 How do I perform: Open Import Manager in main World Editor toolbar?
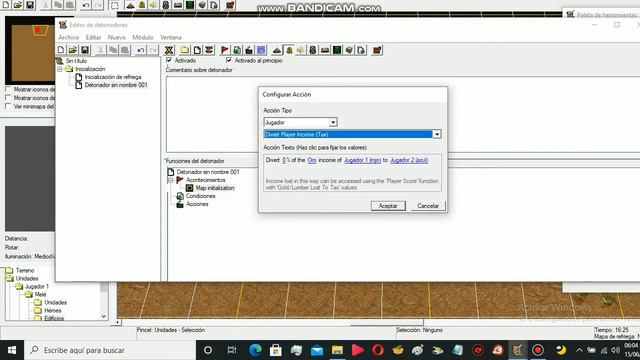(214, 5)
